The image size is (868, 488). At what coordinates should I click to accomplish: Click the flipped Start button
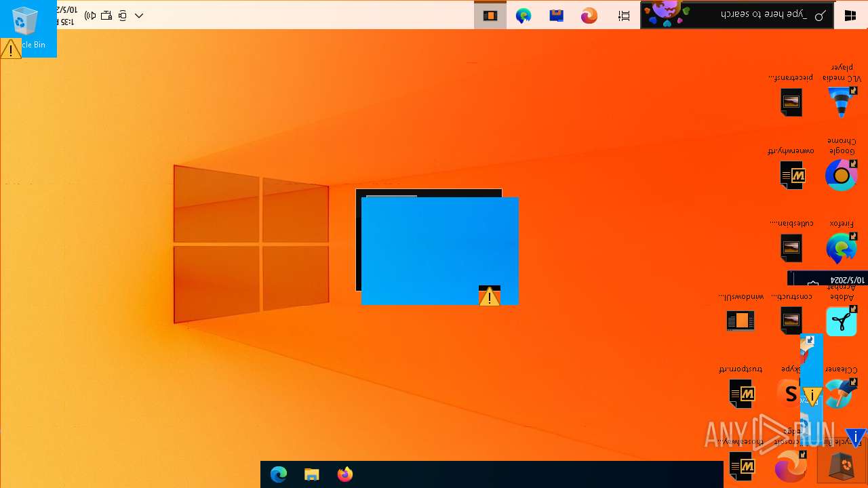(x=850, y=15)
